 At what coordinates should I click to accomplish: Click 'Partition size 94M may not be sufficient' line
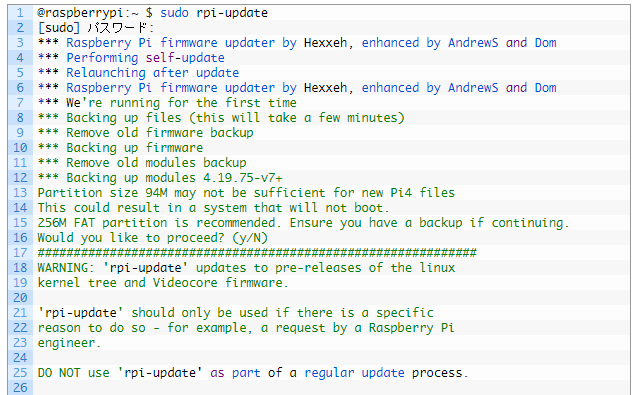tap(246, 193)
